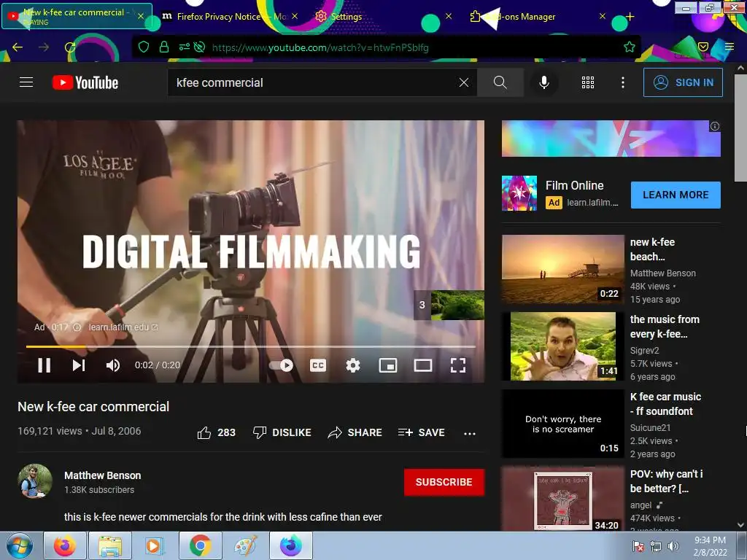
Task: Click the video progress bar
Action: pos(251,346)
